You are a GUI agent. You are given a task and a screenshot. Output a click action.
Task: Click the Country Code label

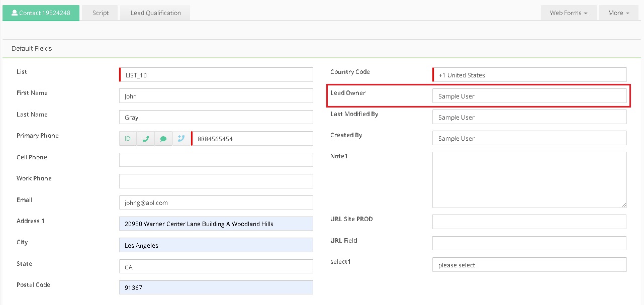click(x=350, y=72)
